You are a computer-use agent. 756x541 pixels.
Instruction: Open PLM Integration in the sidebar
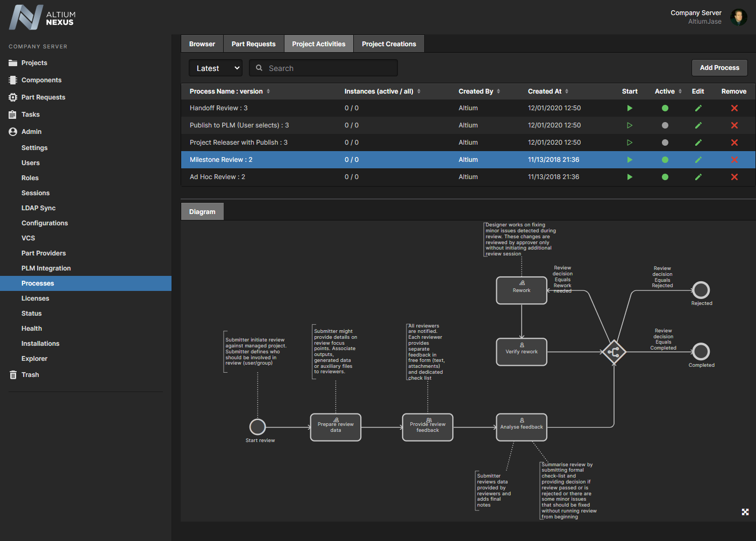[46, 268]
